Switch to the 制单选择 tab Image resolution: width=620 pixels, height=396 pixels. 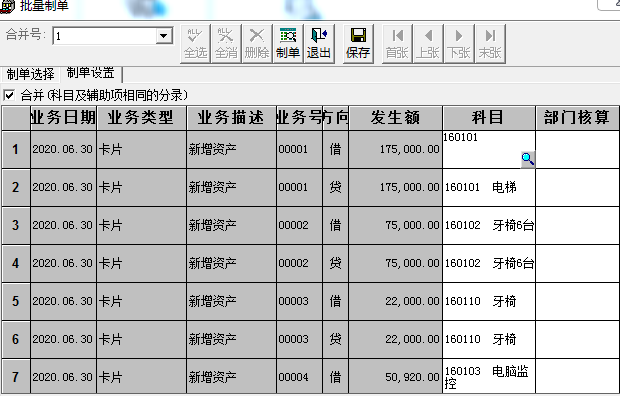coord(30,74)
